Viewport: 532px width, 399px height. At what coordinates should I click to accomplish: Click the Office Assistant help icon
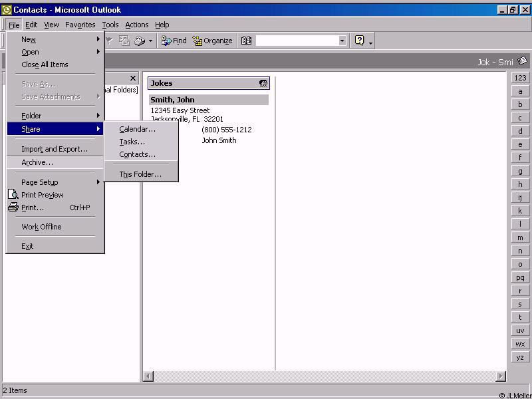[x=359, y=41]
